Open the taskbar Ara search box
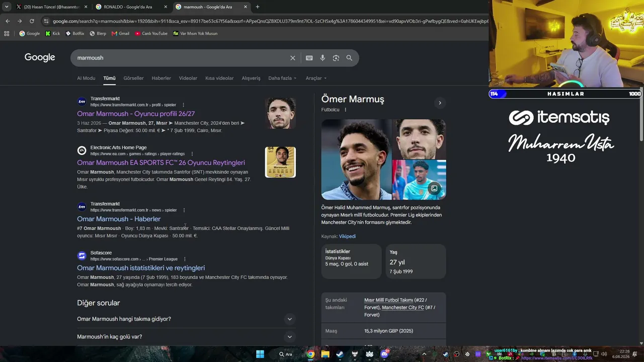Screen dimensions: 644x362 tap(286, 354)
